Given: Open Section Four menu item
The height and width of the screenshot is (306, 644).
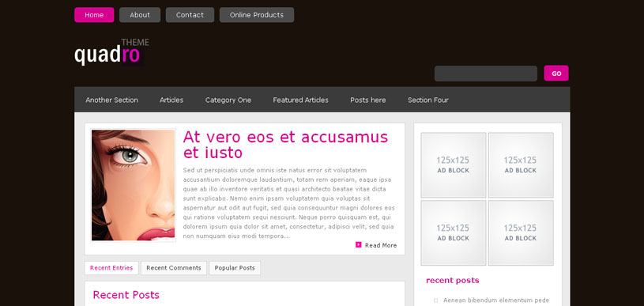Looking at the screenshot, I should (x=428, y=100).
